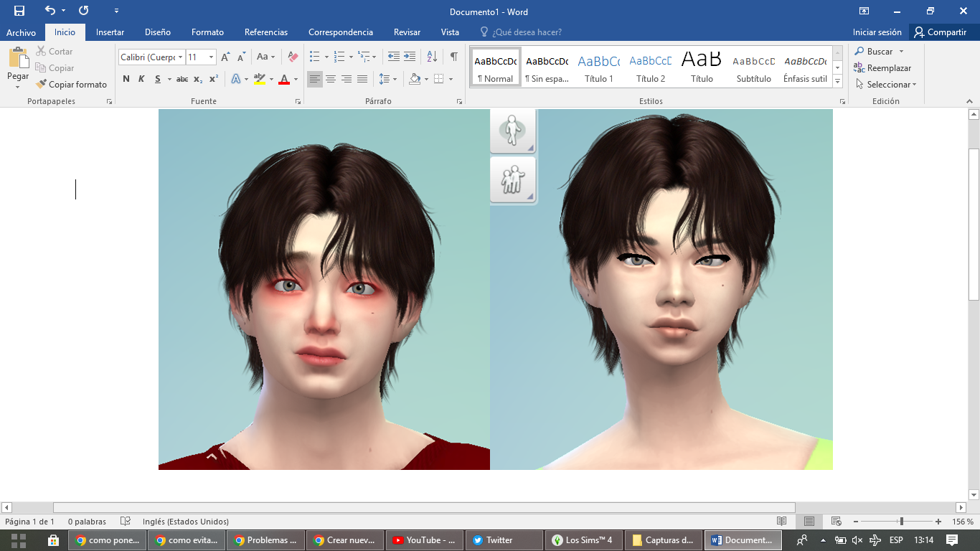This screenshot has width=980, height=551.
Task: Go to the Referencias tab
Action: pos(266,32)
